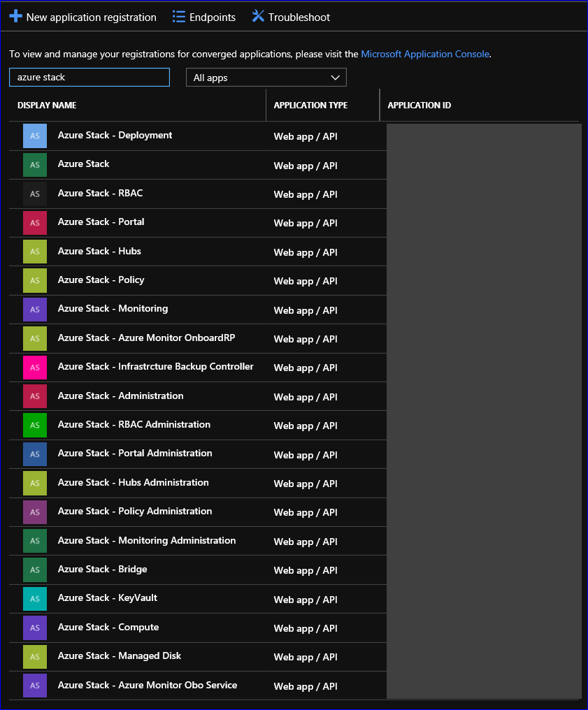Open the Azure Stack - Compute registration
588x710 pixels.
coord(108,627)
